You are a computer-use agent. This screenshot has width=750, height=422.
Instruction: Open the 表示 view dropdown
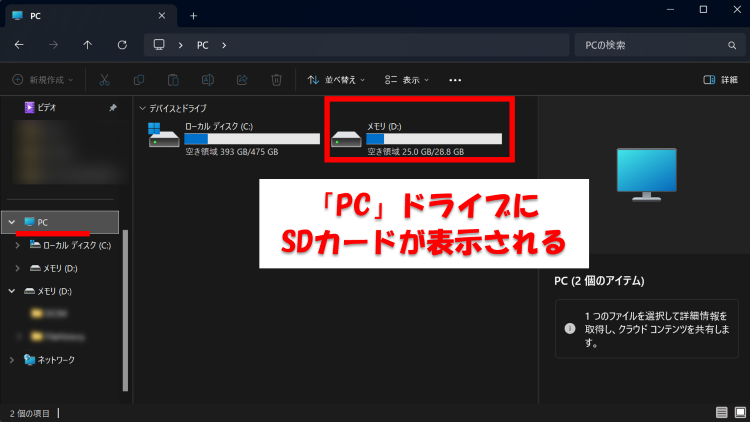coord(407,80)
